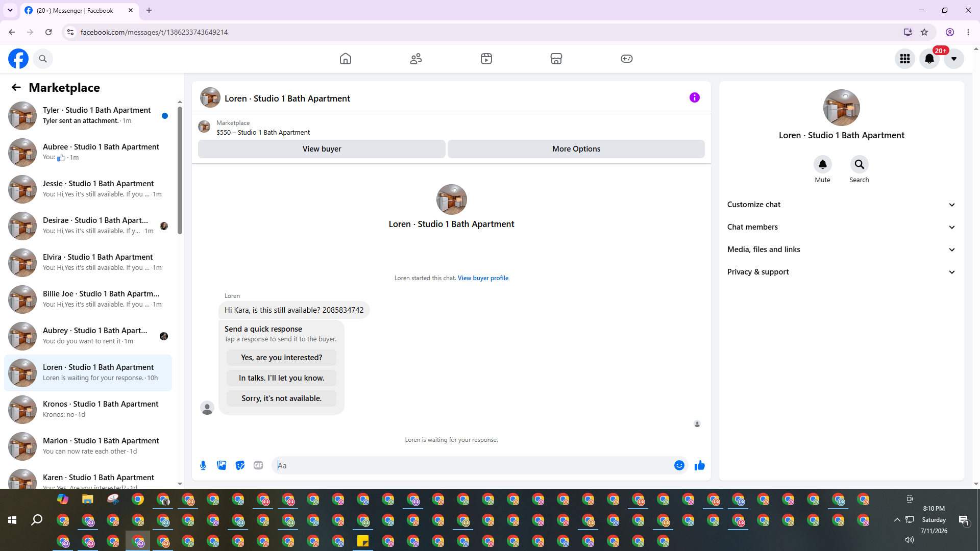This screenshot has height=551, width=980.
Task: Bookmark this page with the star icon
Action: 924,32
